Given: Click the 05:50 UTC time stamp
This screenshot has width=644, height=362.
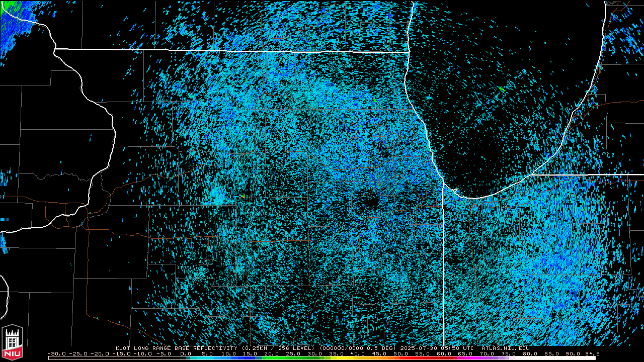Looking at the screenshot, I should [457, 348].
